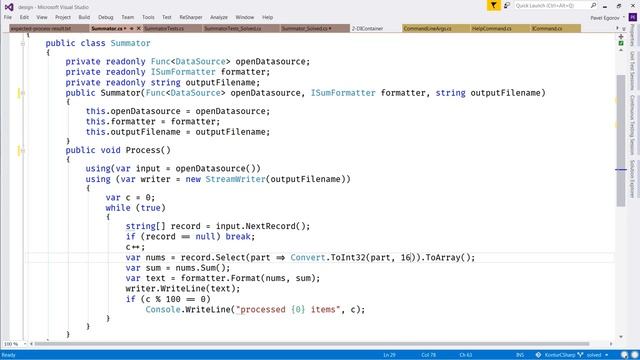The width and height of the screenshot is (640, 360).
Task: Pin the Summator.cs tab
Action: [x=131, y=29]
